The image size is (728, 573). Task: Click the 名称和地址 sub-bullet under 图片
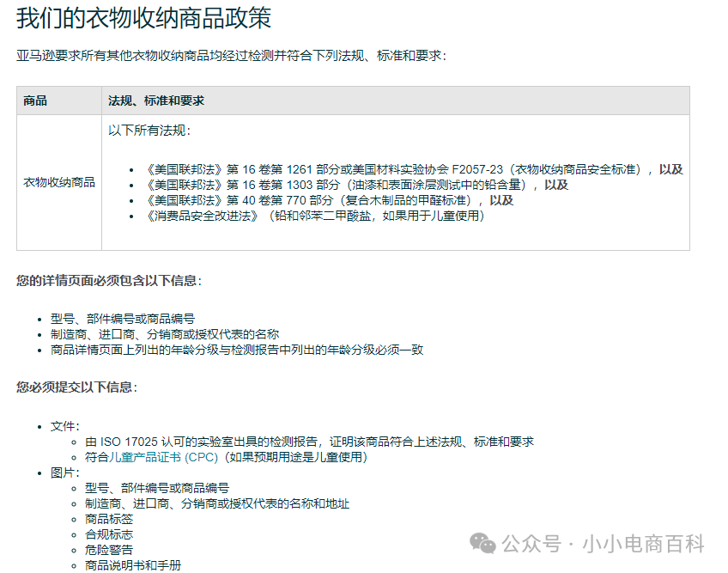[217, 503]
